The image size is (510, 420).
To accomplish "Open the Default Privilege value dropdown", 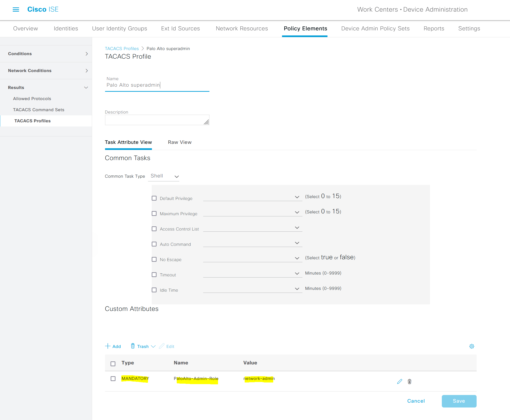I will (253, 197).
